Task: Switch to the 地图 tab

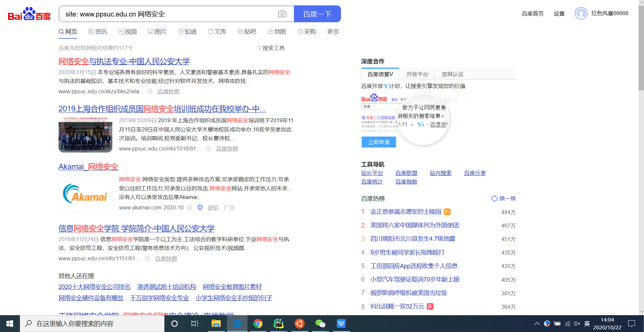Action: click(x=277, y=32)
